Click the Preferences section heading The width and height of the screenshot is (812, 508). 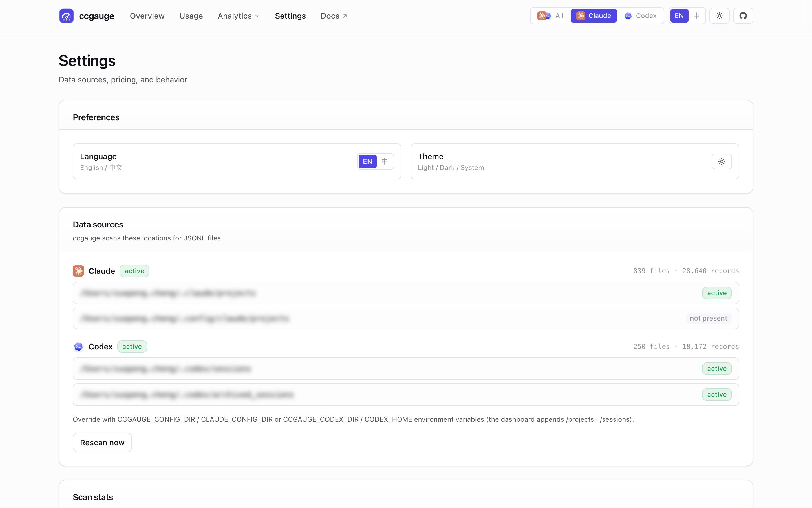[x=96, y=117]
